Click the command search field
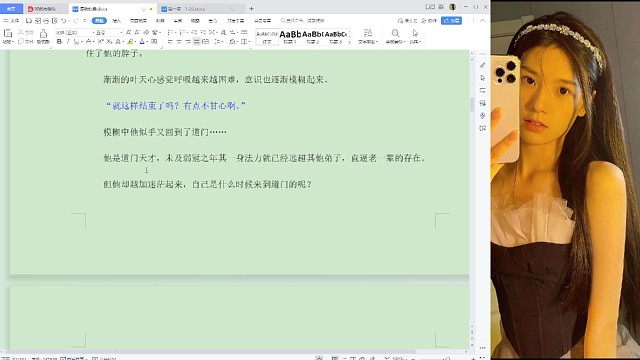The width and height of the screenshot is (640, 360). tap(303, 20)
